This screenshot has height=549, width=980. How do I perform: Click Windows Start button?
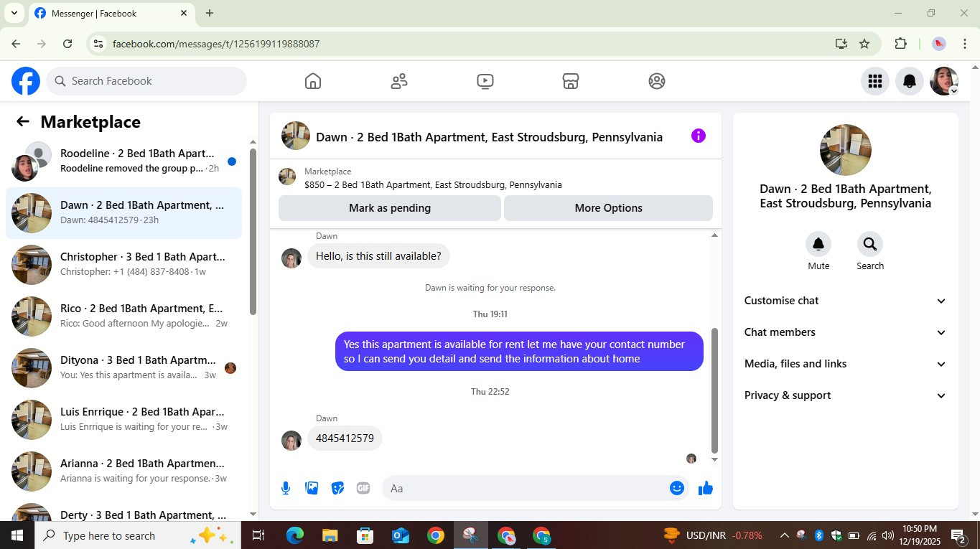17,535
